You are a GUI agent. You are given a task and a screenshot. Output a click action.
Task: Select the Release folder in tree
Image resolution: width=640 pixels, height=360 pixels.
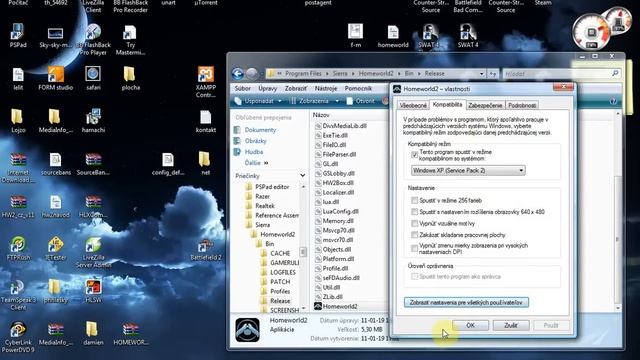[280, 301]
